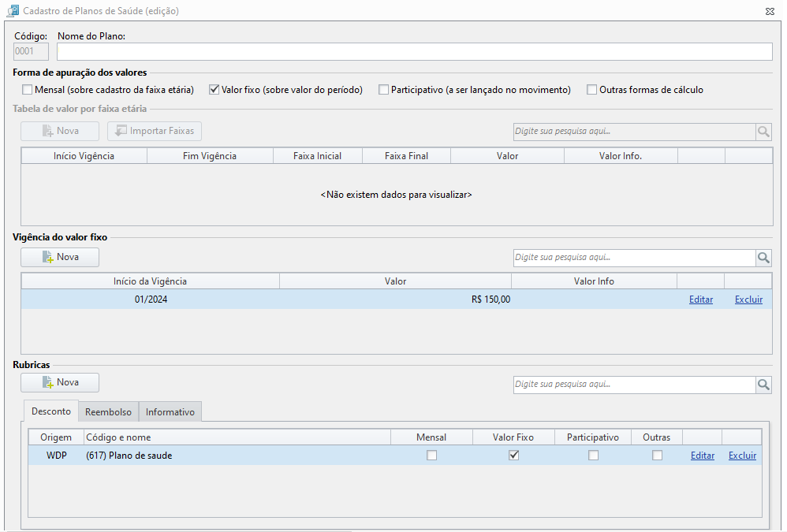The width and height of the screenshot is (787, 532).
Task: Switch to the Reembolso tab
Action: point(108,411)
